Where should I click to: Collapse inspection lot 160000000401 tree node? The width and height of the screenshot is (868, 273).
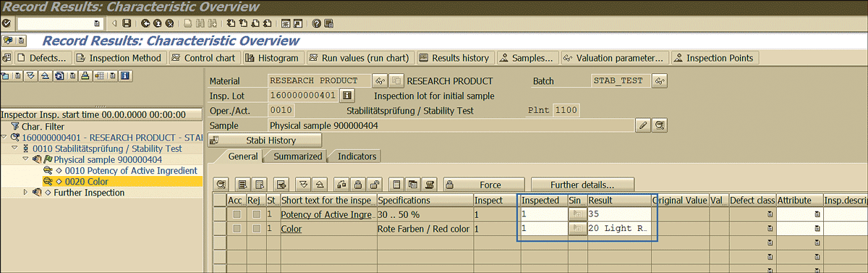[x=4, y=137]
